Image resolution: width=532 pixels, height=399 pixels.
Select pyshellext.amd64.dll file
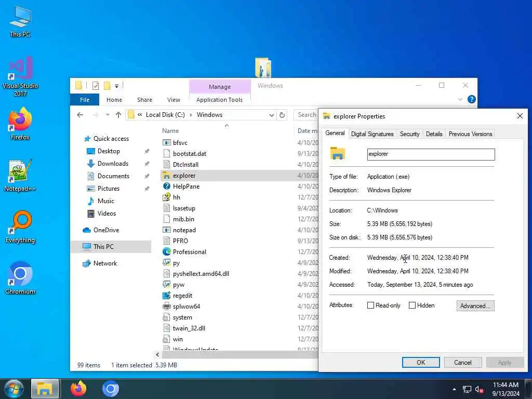click(x=201, y=273)
